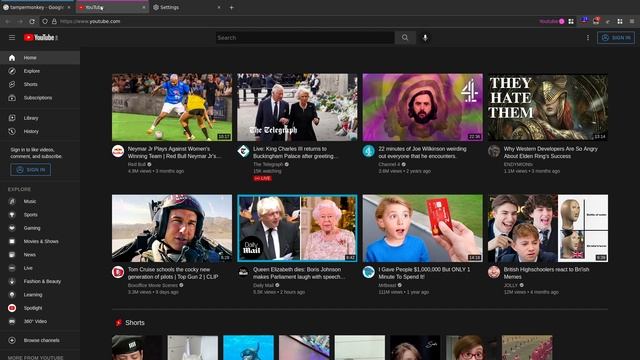Viewport: 640px width, 360px height.
Task: Click the SIGN IN button in sidebar
Action: click(x=31, y=170)
